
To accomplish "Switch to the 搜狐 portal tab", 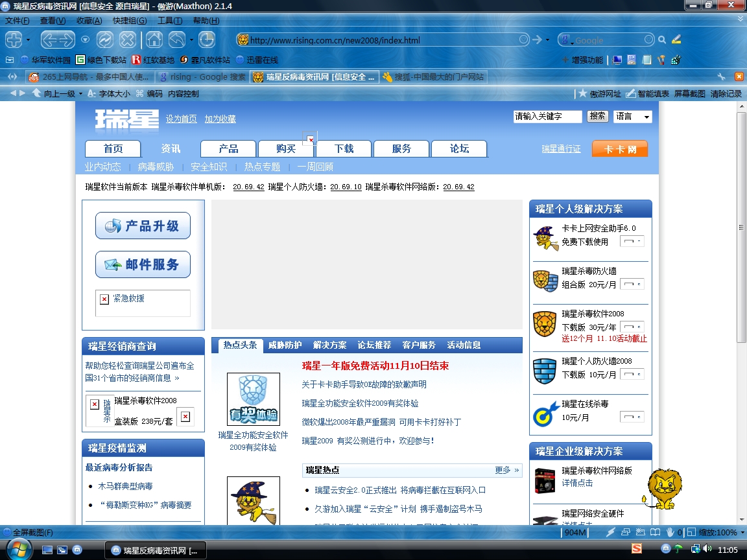I will point(434,76).
